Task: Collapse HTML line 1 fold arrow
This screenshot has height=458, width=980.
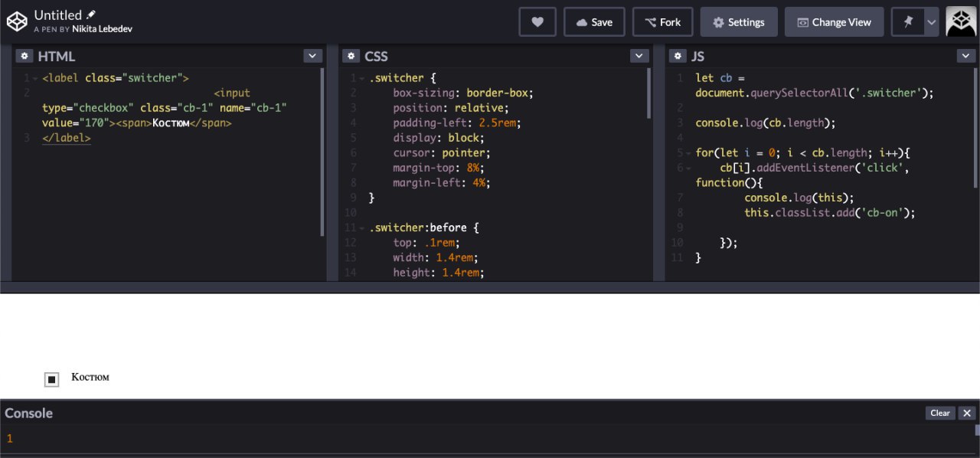Action: tap(35, 78)
